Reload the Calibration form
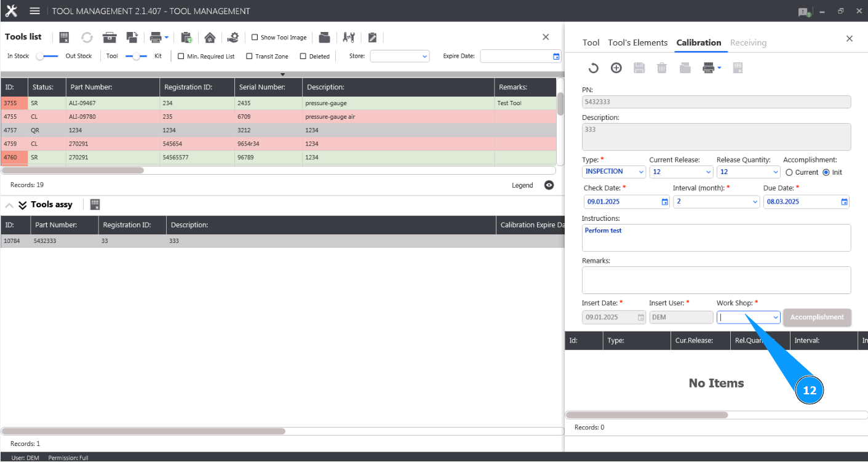868x462 pixels. (x=594, y=68)
